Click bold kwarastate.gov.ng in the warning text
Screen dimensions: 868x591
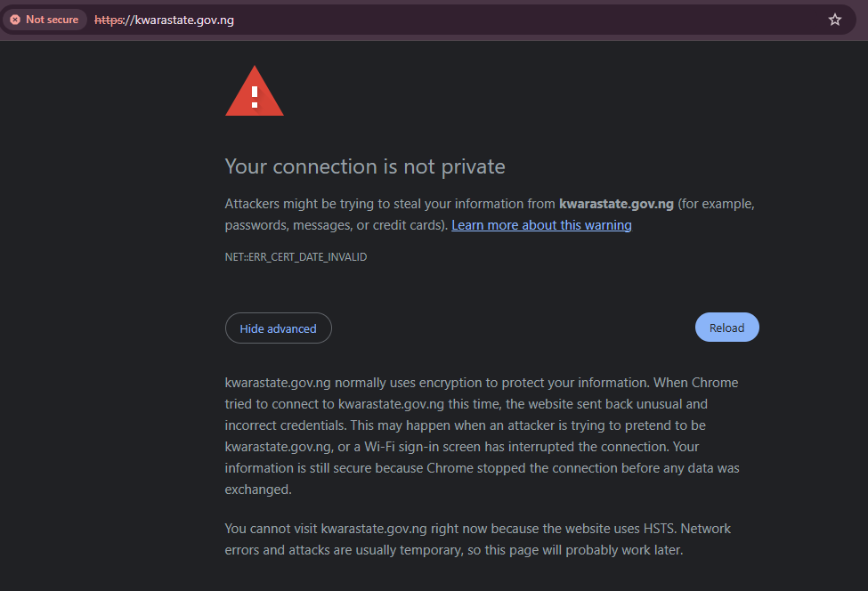point(616,204)
